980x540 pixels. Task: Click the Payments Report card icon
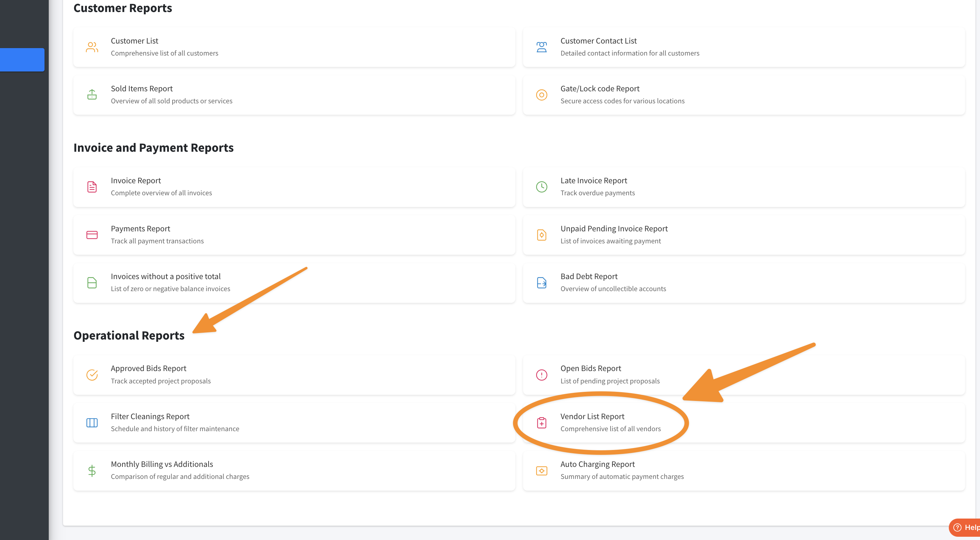coord(92,235)
